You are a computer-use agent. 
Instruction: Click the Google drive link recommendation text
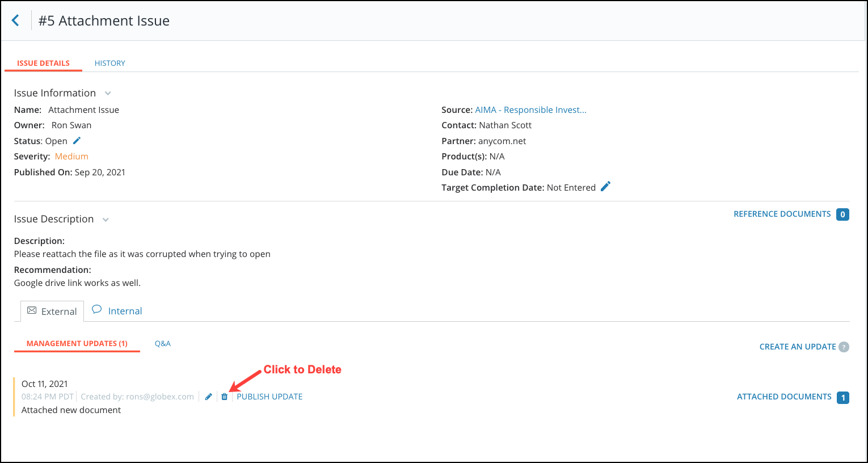(x=77, y=283)
